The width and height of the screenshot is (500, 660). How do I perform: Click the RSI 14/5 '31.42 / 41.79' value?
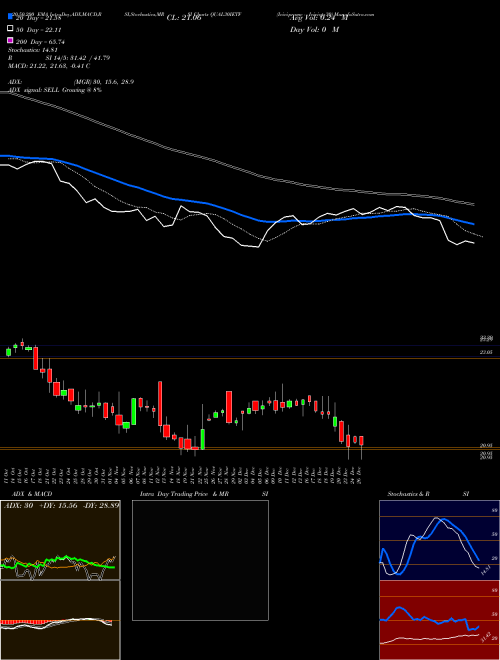click(88, 58)
